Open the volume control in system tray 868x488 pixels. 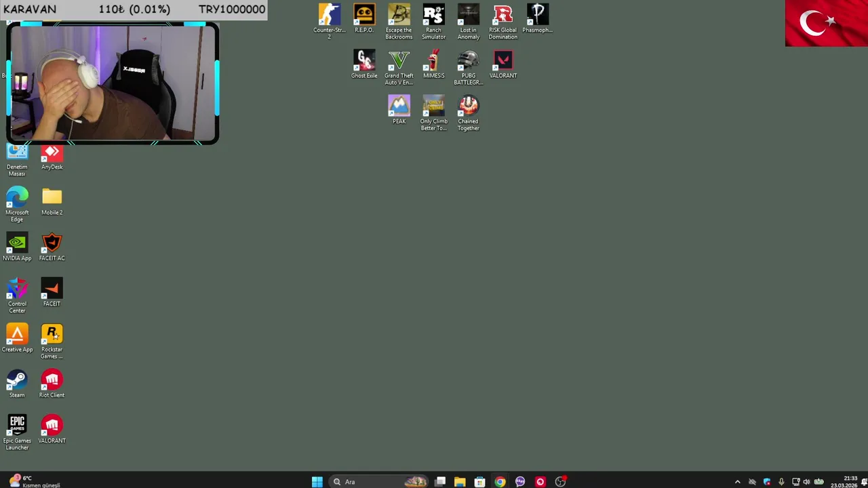coord(806,482)
